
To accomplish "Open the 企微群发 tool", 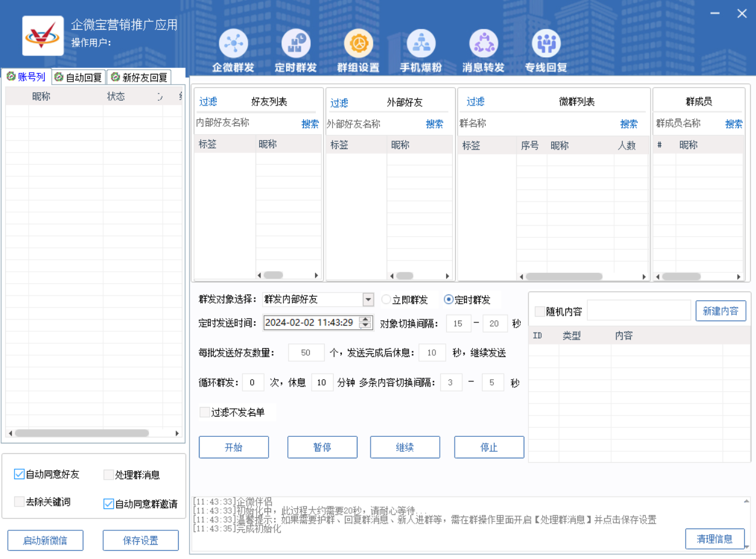I will [233, 45].
